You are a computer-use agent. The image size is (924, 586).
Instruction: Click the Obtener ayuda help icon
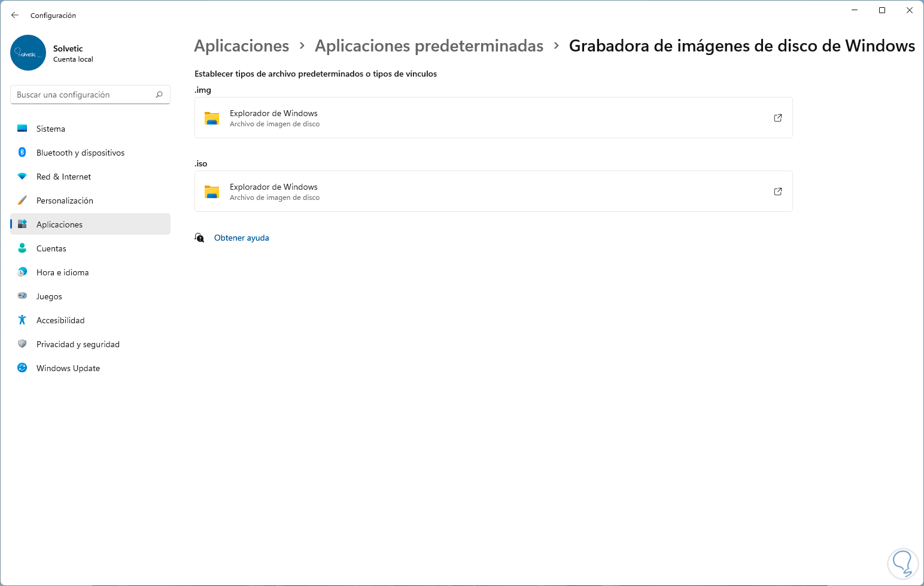coord(199,238)
